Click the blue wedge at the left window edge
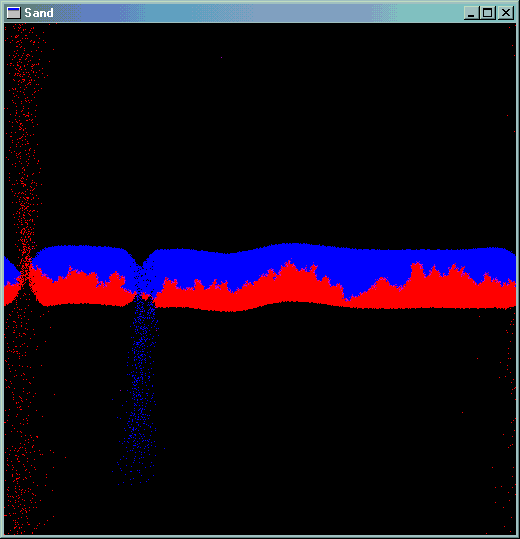This screenshot has height=539, width=520. [10, 270]
